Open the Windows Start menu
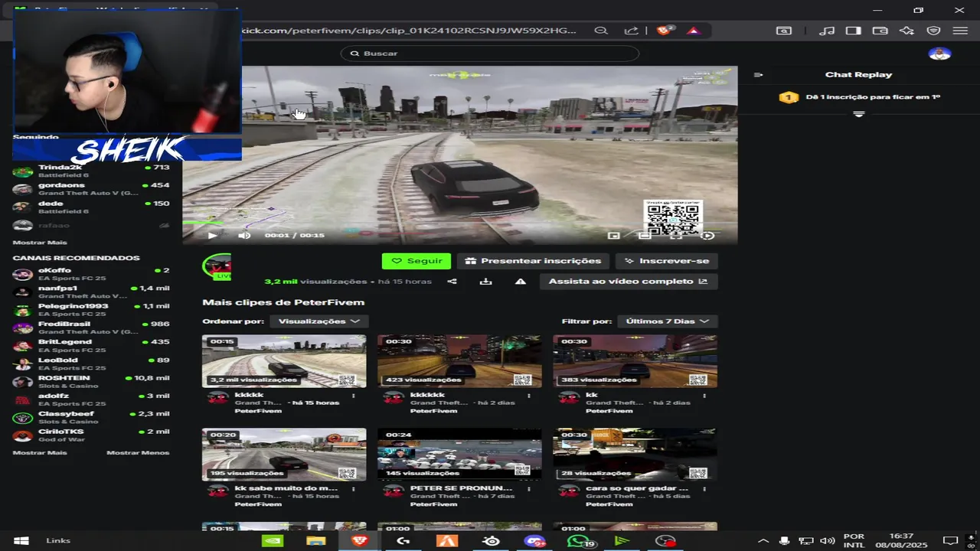 21,541
